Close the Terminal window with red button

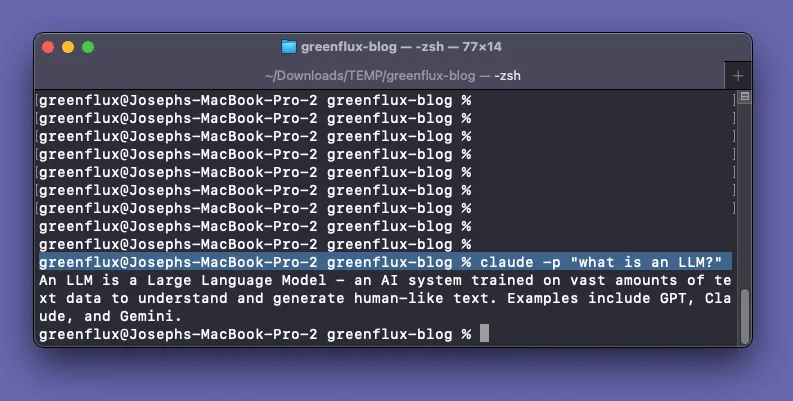(x=48, y=46)
